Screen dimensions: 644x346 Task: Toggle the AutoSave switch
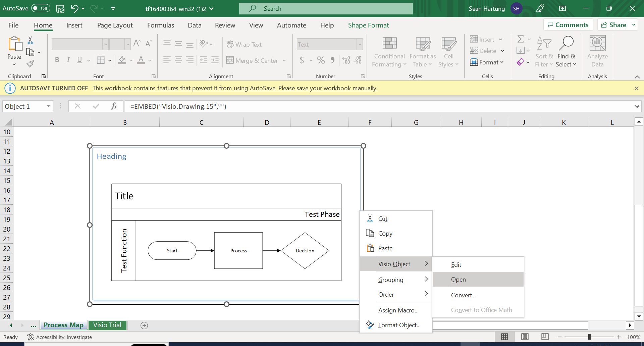[41, 8]
